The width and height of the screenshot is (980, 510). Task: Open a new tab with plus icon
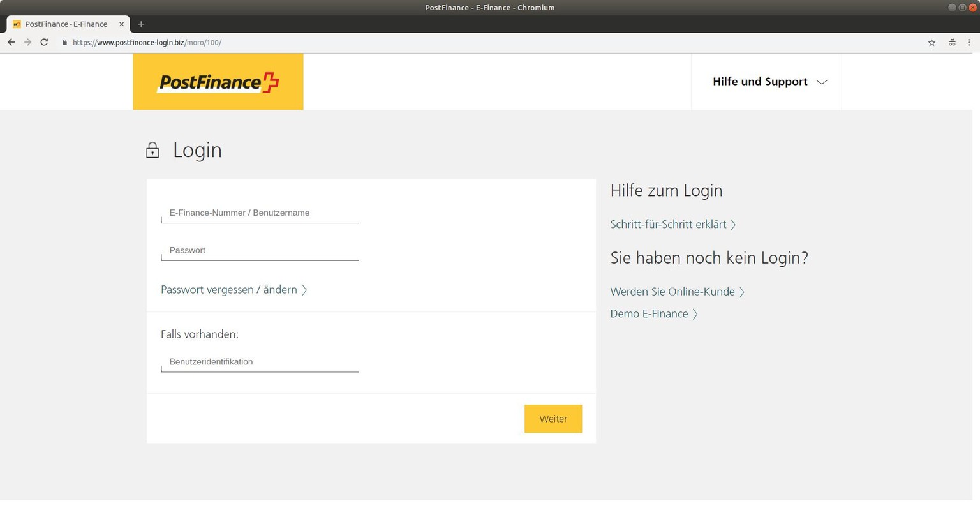(141, 24)
